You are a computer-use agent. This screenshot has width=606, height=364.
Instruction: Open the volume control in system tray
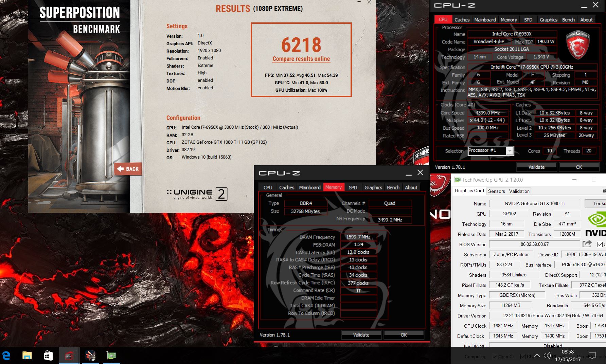547,356
